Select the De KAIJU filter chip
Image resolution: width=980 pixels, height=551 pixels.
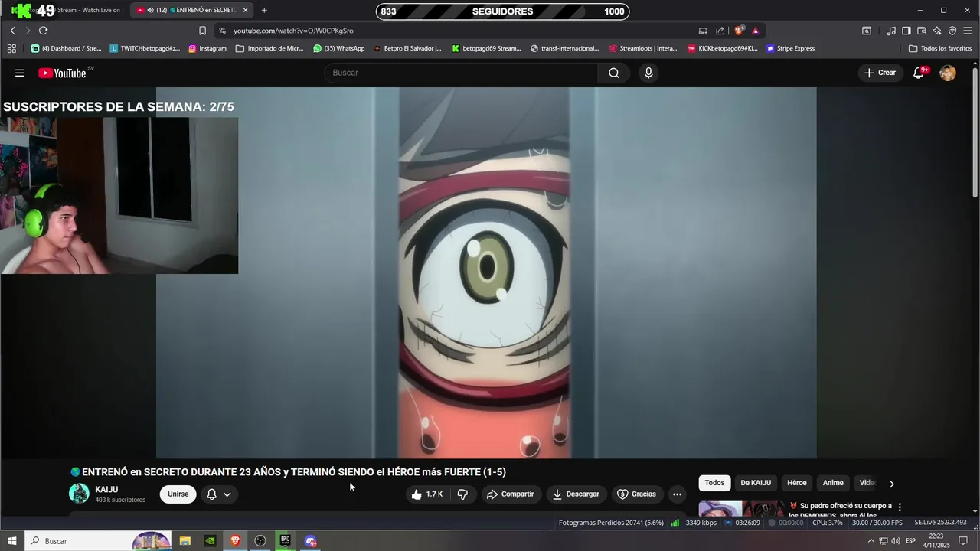[x=756, y=483]
